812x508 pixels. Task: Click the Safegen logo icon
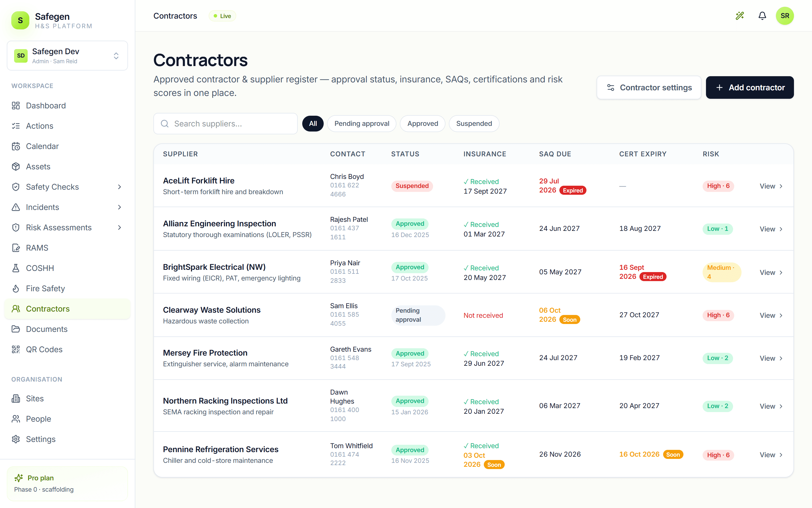pos(20,20)
